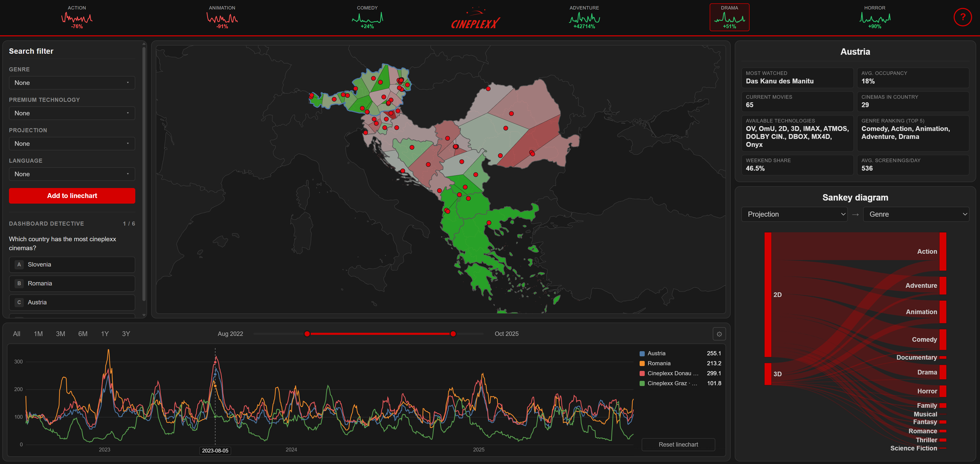
Task: Select the Comedy genre sparkline tile
Action: (367, 17)
